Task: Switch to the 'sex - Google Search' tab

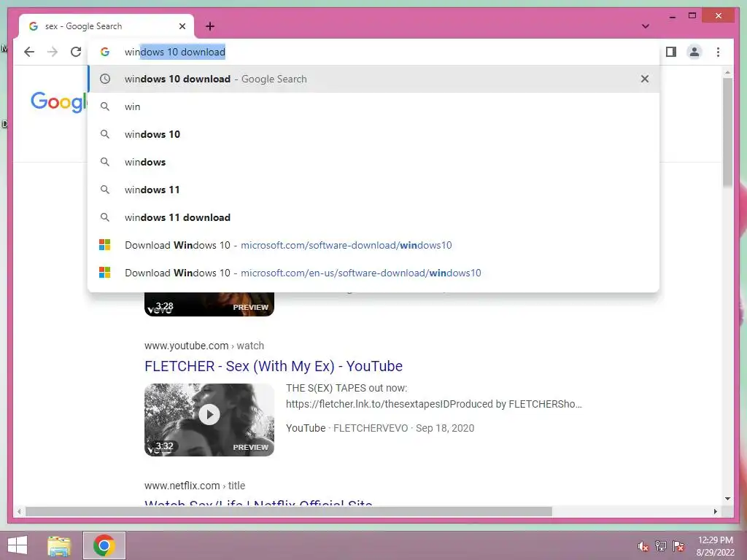Action: (107, 26)
